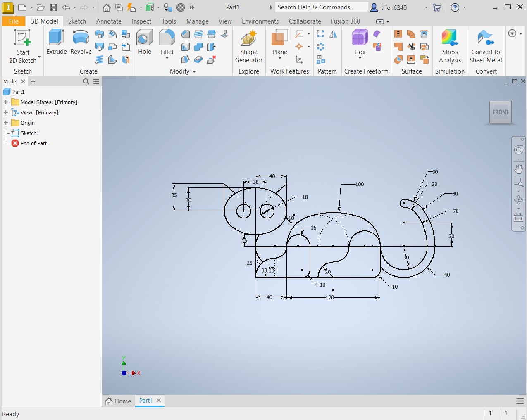This screenshot has height=420, width=527.
Task: Open the Fillet dropdown arrow
Action: (x=167, y=59)
